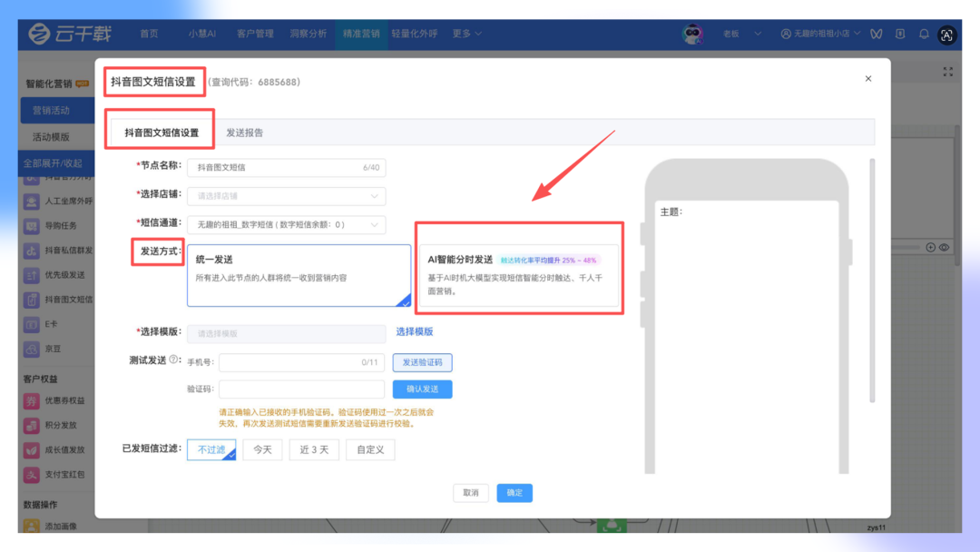Select 今天 SMS filter option

pyautogui.click(x=262, y=449)
